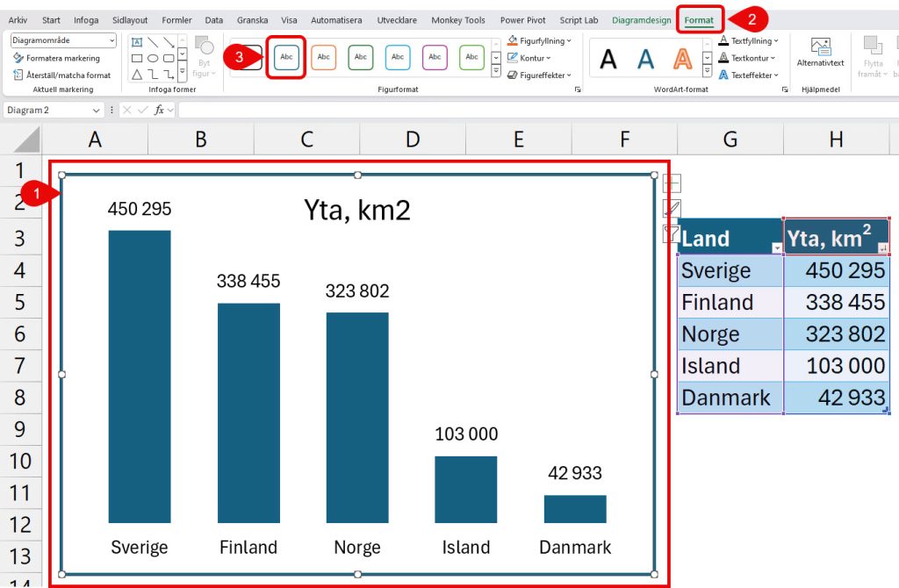This screenshot has height=588, width=899.
Task: Open the Formler tab
Action: (176, 20)
